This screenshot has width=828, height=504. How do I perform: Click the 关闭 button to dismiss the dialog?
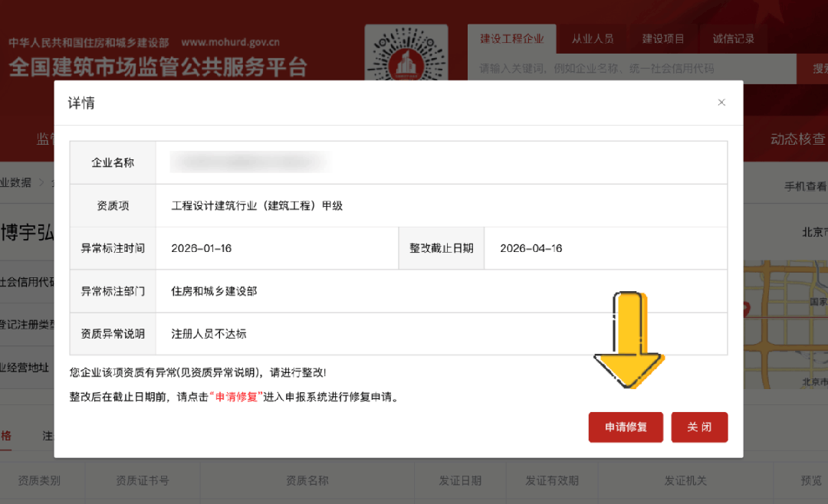pos(699,427)
